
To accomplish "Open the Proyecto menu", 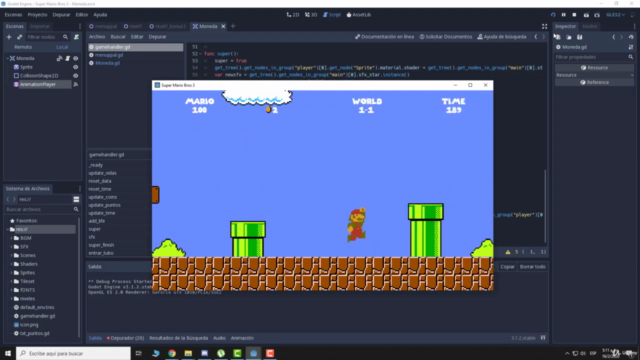I will (37, 15).
